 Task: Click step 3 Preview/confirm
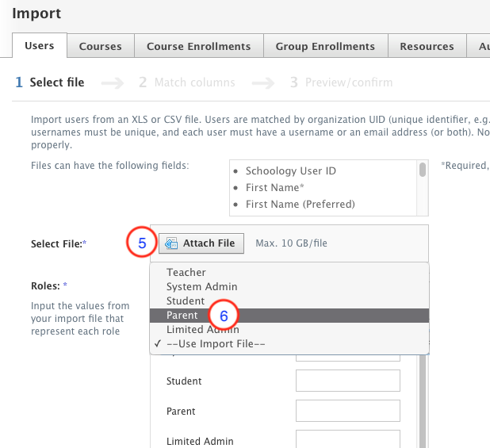coord(340,82)
